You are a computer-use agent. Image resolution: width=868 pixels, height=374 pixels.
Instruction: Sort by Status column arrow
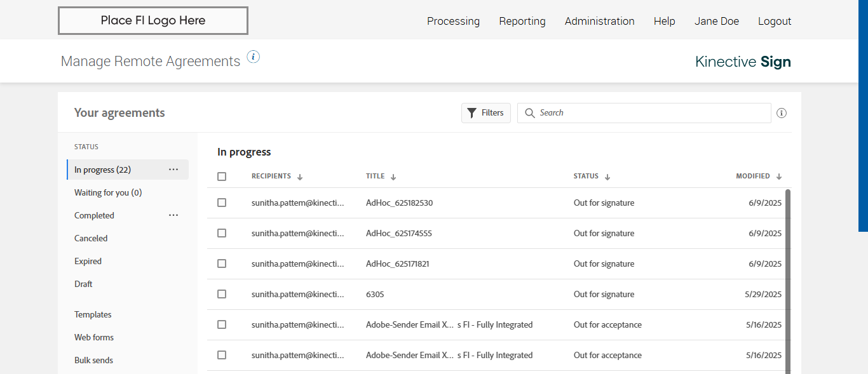click(607, 177)
